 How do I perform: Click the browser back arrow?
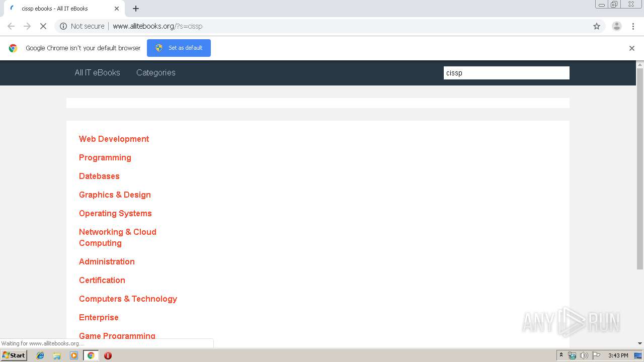[x=11, y=26]
